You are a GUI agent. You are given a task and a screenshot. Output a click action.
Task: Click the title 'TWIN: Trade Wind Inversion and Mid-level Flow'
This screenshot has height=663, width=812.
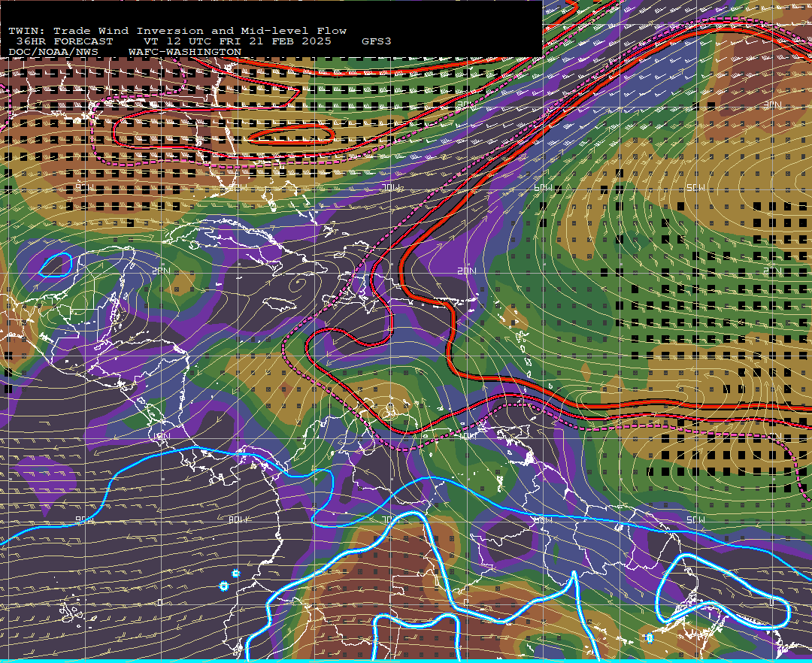pyautogui.click(x=177, y=31)
